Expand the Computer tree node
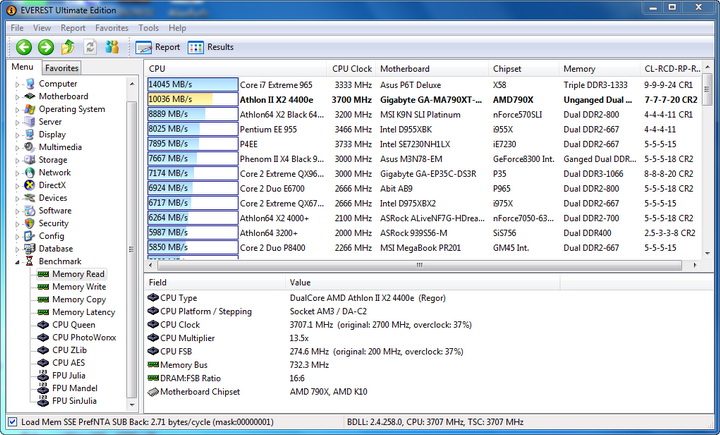The image size is (720, 435). (17, 85)
